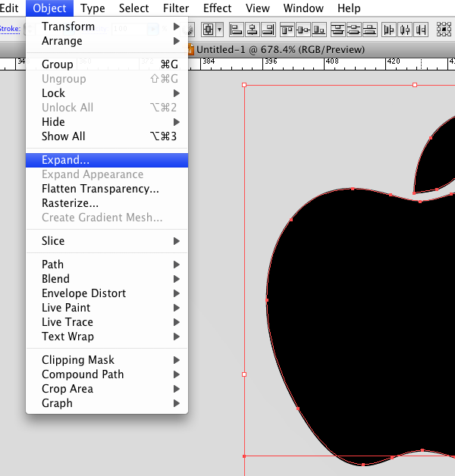This screenshot has height=476, width=455.
Task: Click Horizontal Distribute Left icon
Action: [x=389, y=30]
